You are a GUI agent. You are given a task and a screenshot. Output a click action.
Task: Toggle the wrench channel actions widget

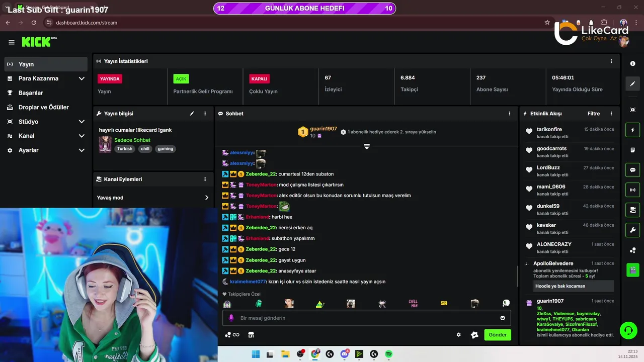click(632, 230)
